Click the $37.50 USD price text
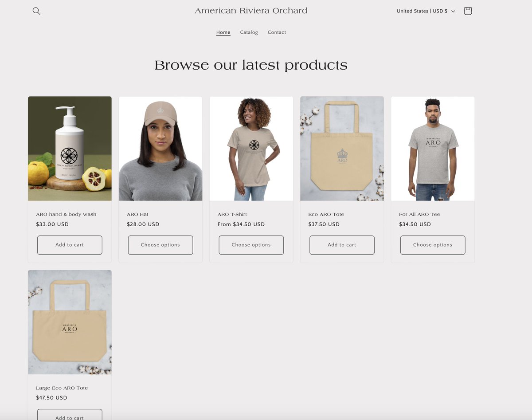Viewport: 532px width, 420px height. click(325, 224)
